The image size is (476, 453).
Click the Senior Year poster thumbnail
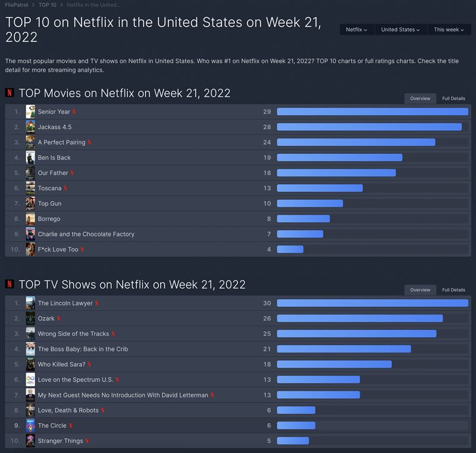coord(30,112)
